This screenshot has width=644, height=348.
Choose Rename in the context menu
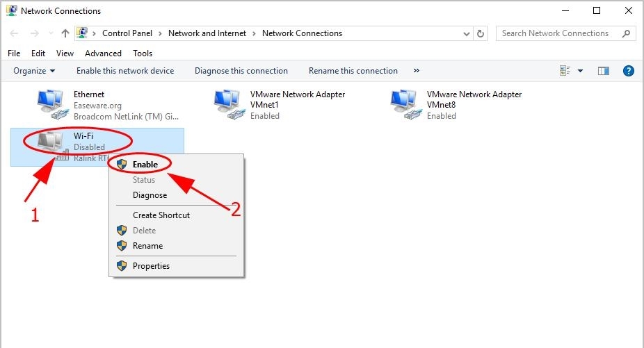[x=177, y=246]
